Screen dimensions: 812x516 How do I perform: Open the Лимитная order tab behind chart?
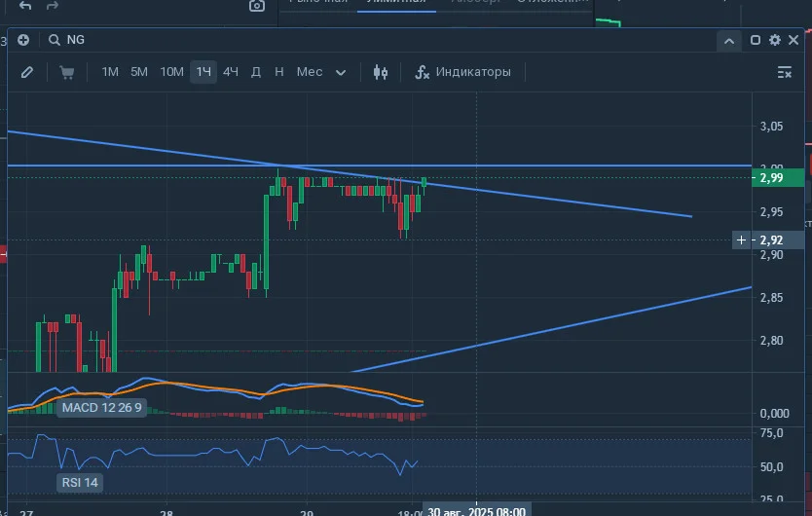(x=396, y=2)
